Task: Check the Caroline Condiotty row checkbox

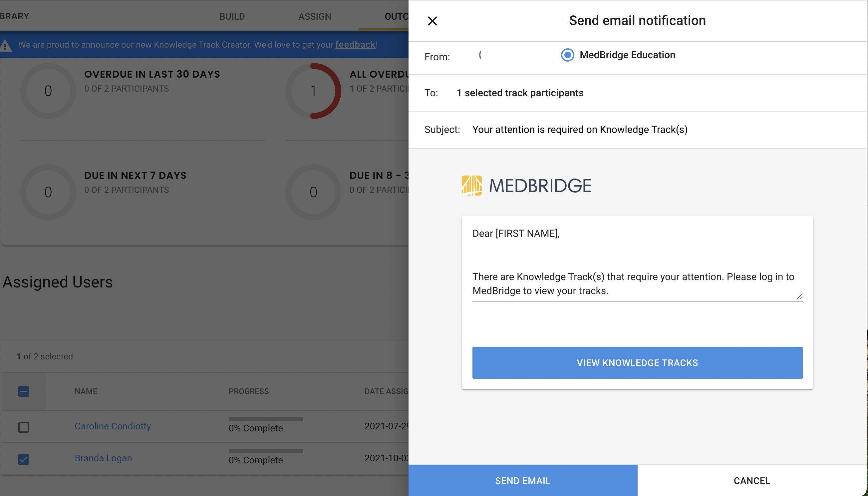Action: coord(24,427)
